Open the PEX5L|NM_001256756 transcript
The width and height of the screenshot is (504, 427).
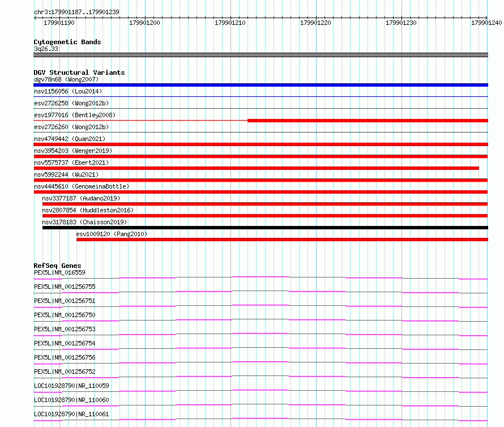pyautogui.click(x=65, y=357)
